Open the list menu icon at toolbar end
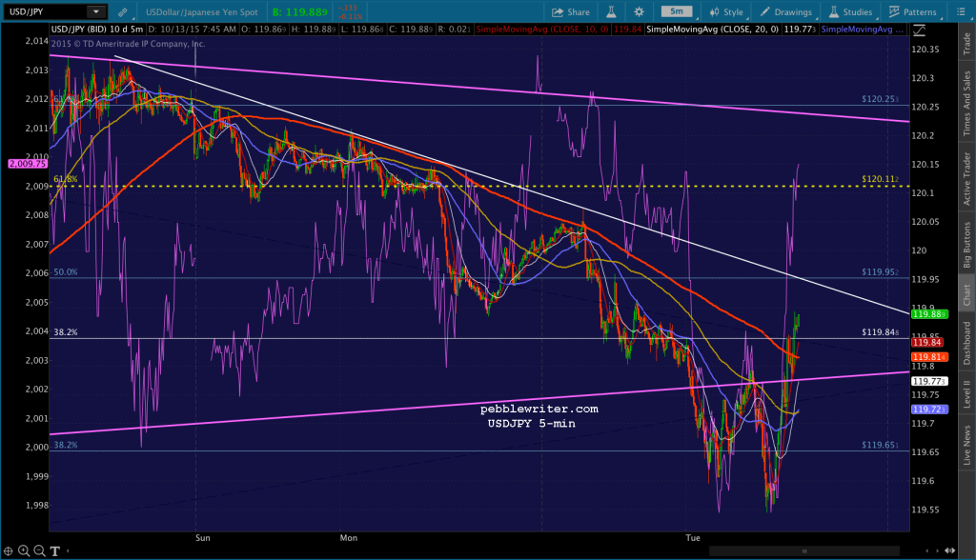Image resolution: width=976 pixels, height=560 pixels. click(x=959, y=11)
